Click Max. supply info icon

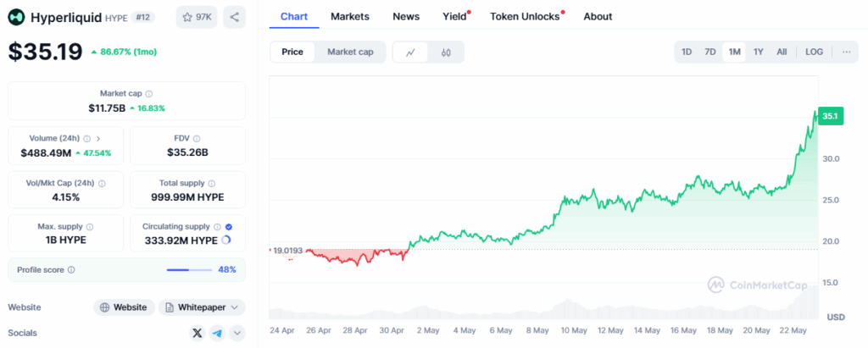(x=90, y=227)
